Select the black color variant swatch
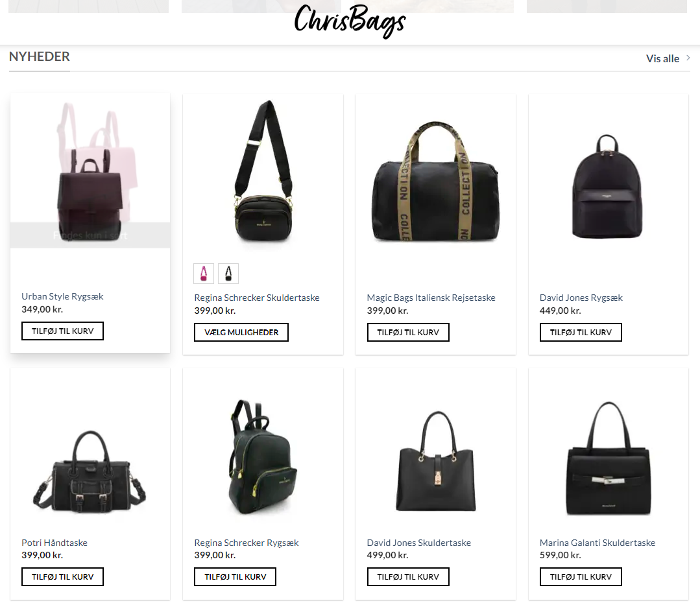Screen dimensions: 700x603 (228, 274)
